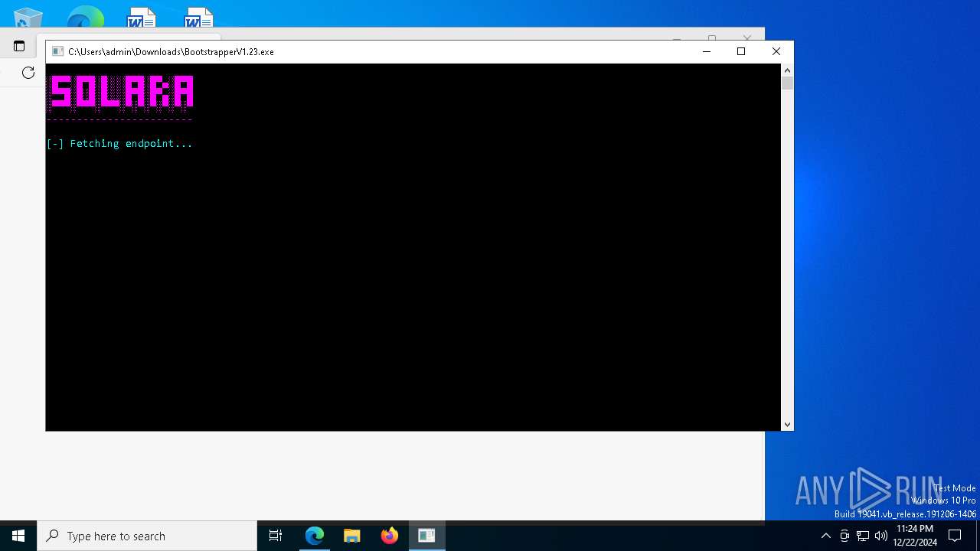Maximize the BootstrapperV1.23.exe console window
This screenshot has height=551, width=980.
(x=741, y=51)
